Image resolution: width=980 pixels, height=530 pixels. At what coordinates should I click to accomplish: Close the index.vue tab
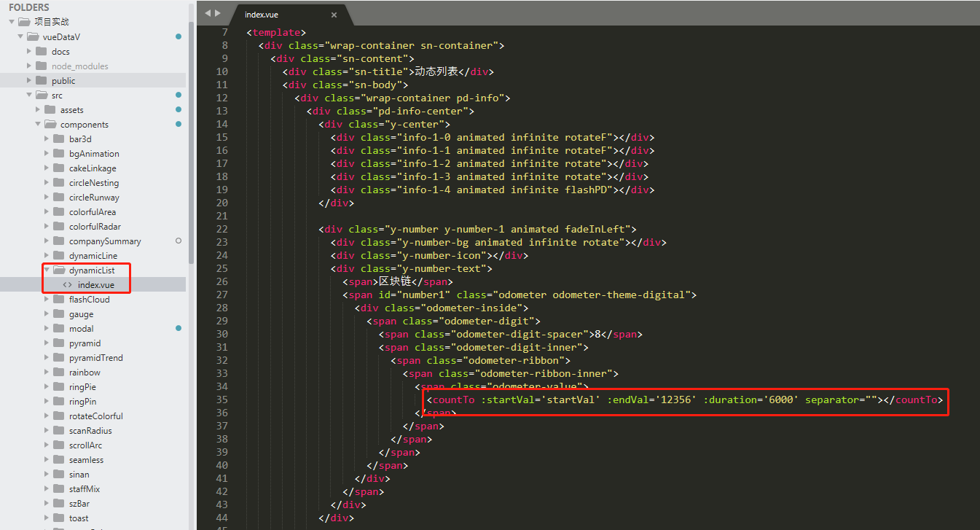click(334, 15)
